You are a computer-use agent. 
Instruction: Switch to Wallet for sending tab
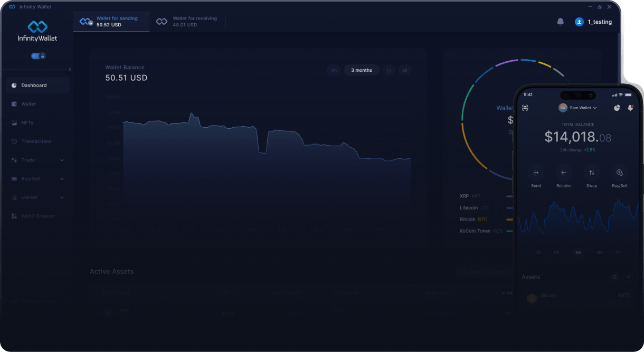(111, 22)
